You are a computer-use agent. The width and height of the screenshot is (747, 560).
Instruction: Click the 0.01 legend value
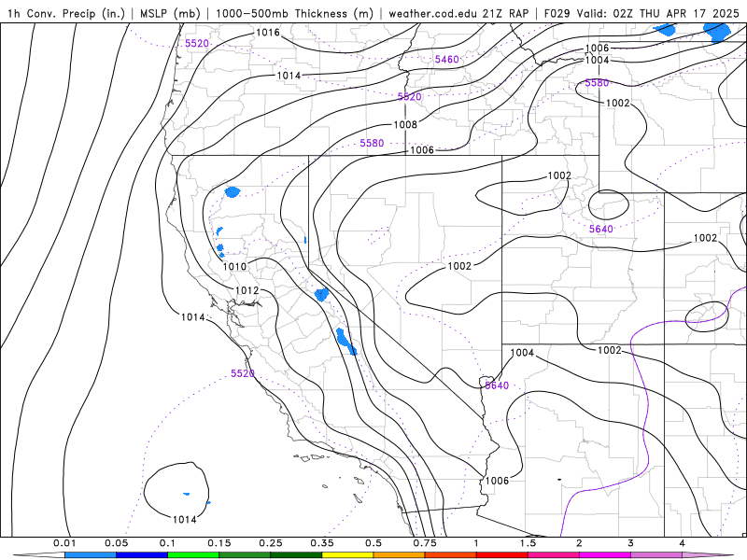pos(64,543)
